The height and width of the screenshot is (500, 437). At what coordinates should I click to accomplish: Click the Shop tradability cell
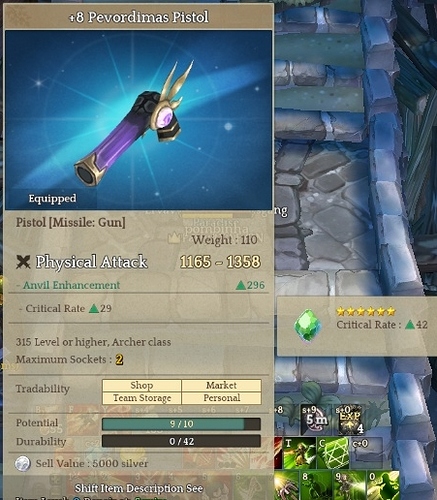coord(142,385)
